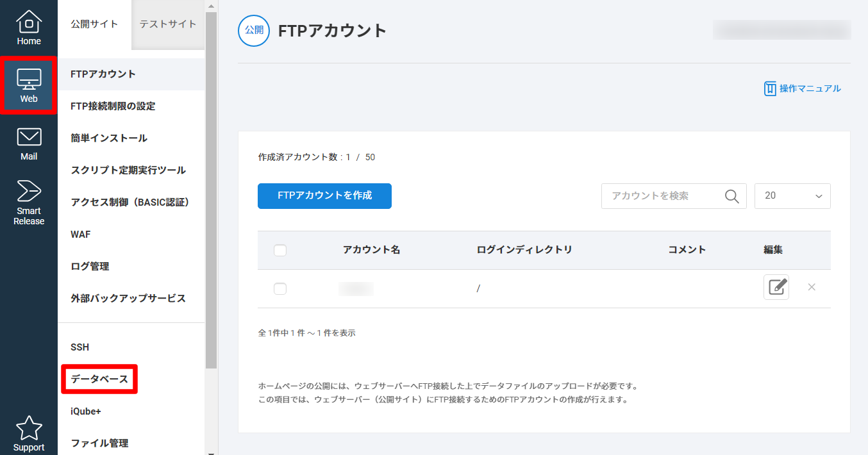Click FTPアカウントを作成 button
868x455 pixels.
click(x=324, y=196)
